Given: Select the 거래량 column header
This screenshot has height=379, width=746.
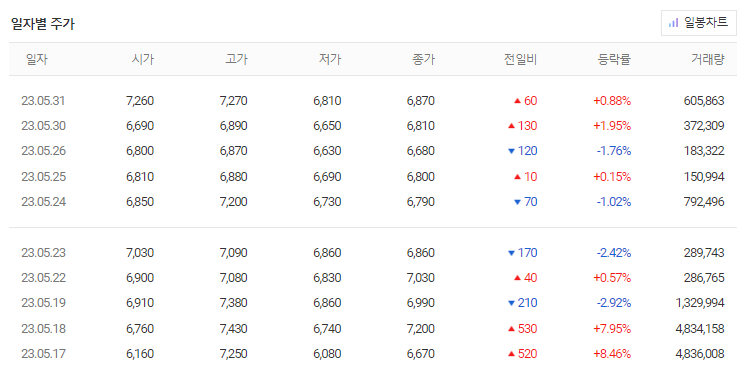Looking at the screenshot, I should [x=707, y=59].
